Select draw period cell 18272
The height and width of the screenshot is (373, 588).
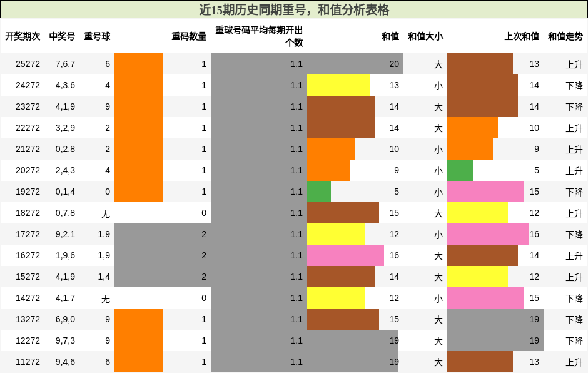[28, 213]
